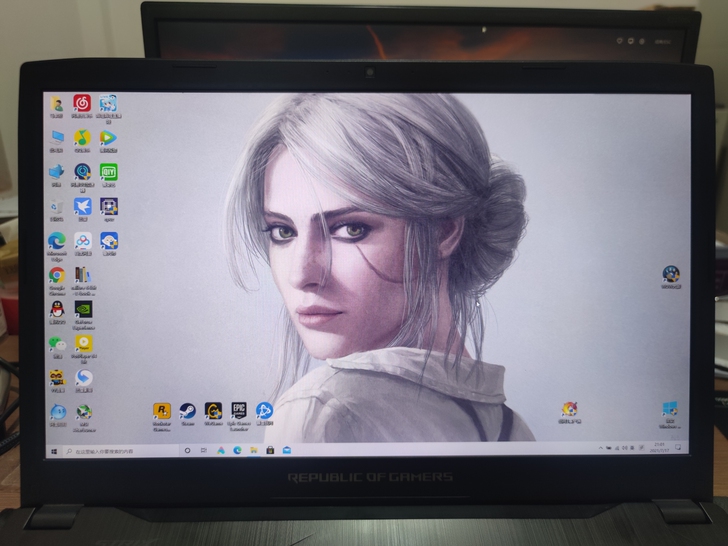Open the WeGame desktop shortcut

tap(213, 411)
